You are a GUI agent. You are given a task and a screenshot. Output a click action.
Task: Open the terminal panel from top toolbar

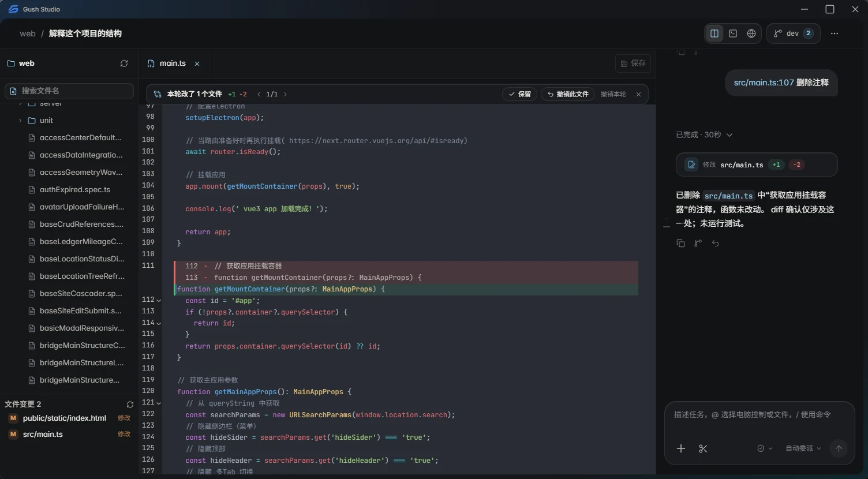(733, 33)
